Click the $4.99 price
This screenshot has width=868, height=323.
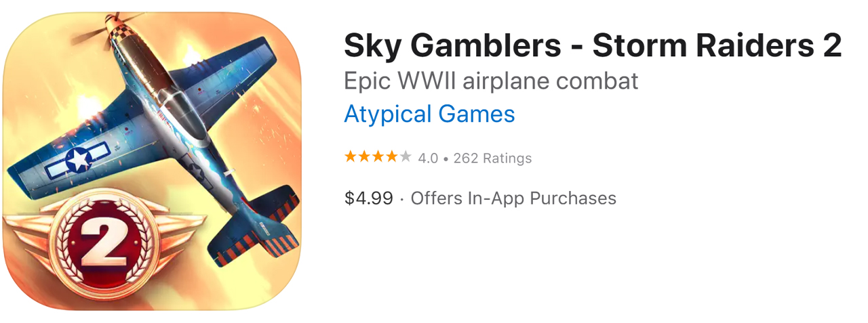coord(369,198)
